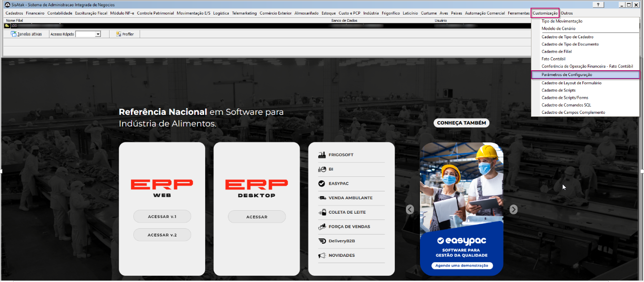The image size is (644, 282).
Task: Select Modelo de Cenário menu entry
Action: (x=585, y=29)
